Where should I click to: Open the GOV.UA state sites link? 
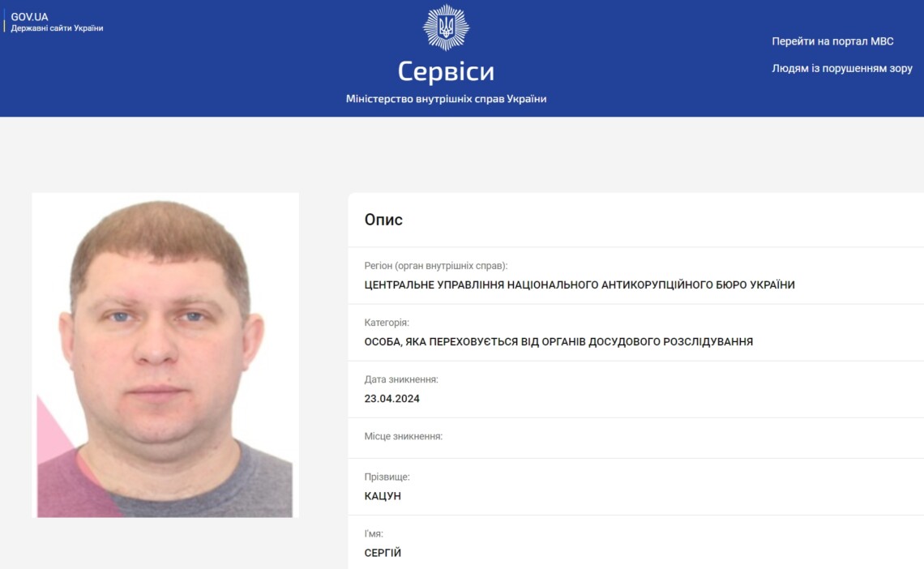pos(29,17)
